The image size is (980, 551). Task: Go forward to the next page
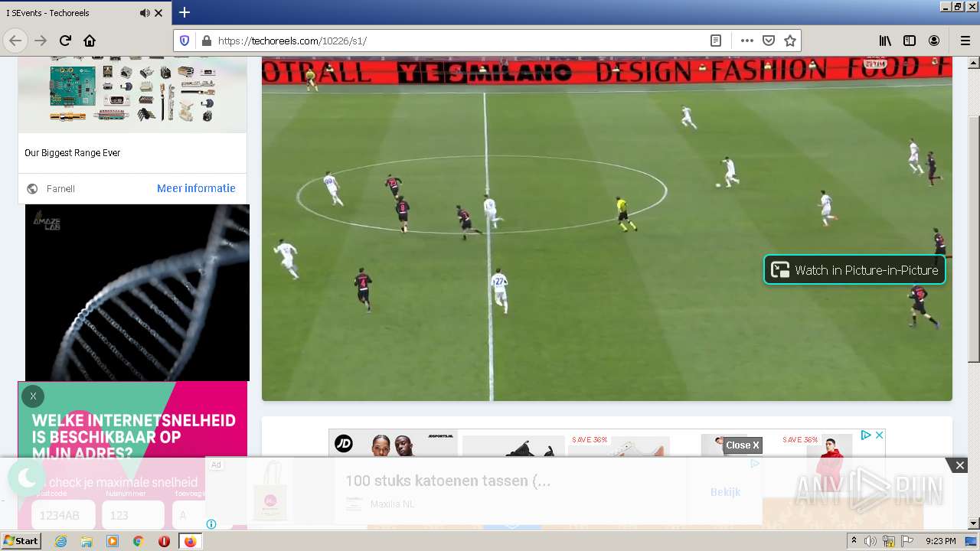point(41,41)
